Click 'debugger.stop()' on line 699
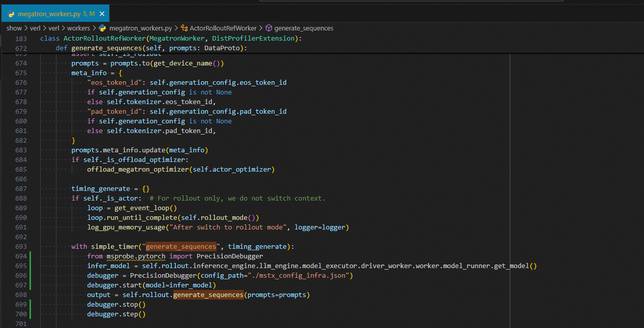The width and height of the screenshot is (644, 328). (116, 305)
